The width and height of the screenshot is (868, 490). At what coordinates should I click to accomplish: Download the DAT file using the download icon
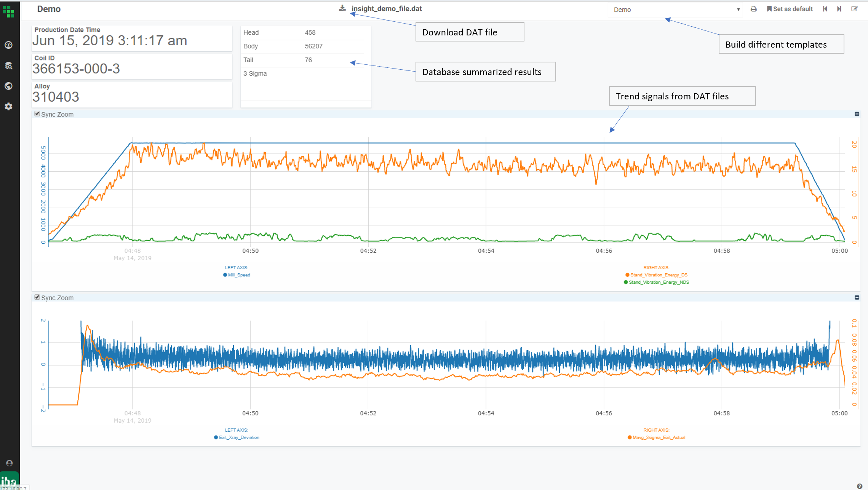click(x=342, y=8)
